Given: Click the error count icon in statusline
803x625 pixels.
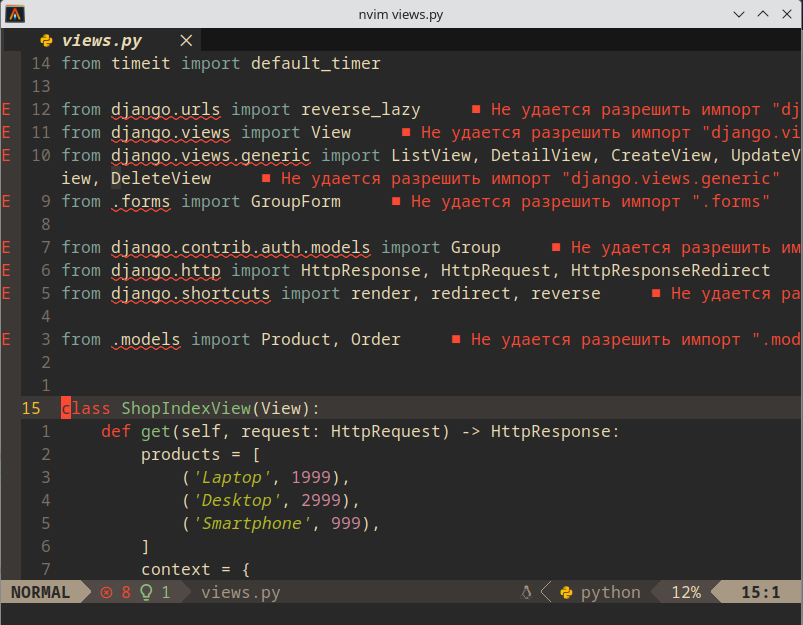Looking at the screenshot, I should pos(107,593).
